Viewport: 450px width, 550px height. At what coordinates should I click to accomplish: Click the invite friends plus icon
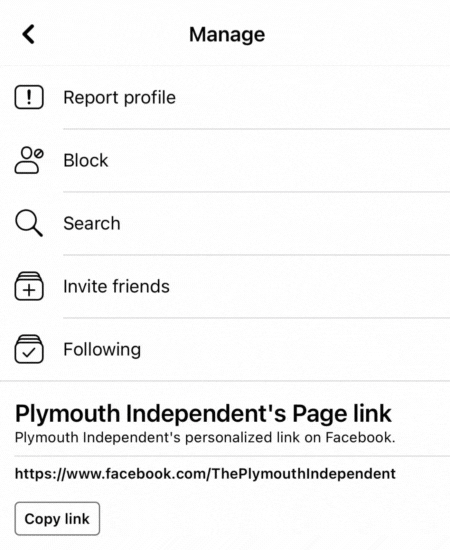[x=29, y=286]
